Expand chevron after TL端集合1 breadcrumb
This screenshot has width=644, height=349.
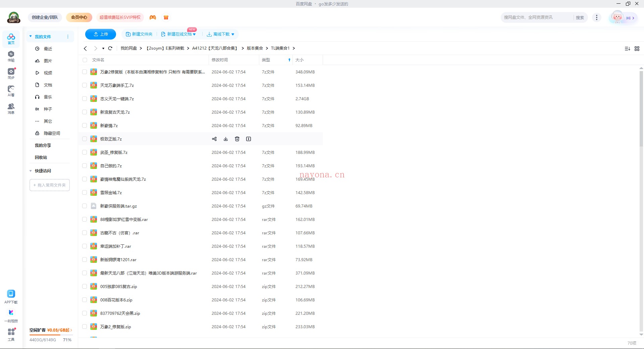point(294,48)
